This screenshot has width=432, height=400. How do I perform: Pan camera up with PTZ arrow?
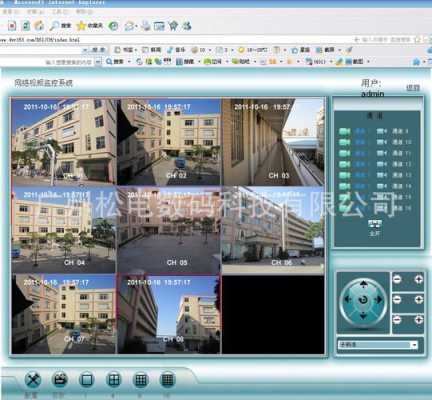(x=363, y=284)
